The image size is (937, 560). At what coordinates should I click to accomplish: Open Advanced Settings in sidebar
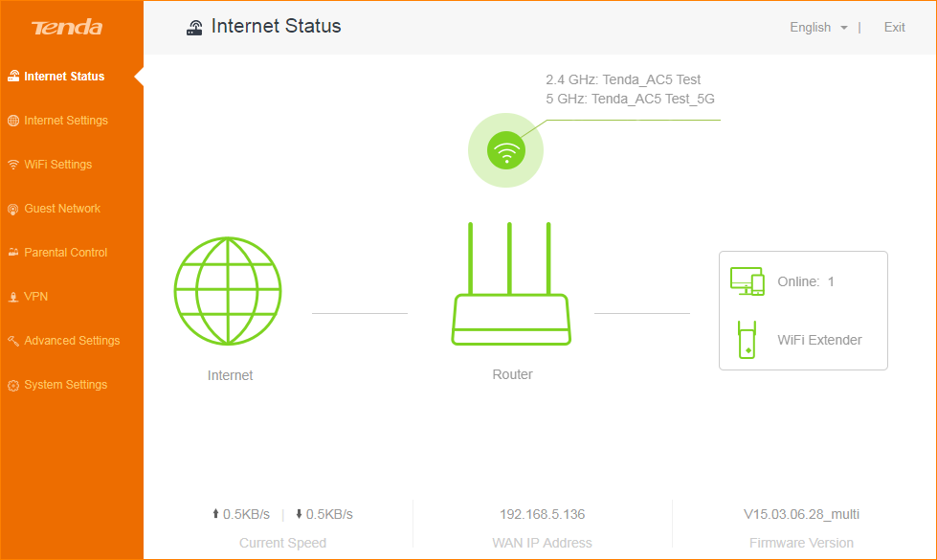[72, 341]
